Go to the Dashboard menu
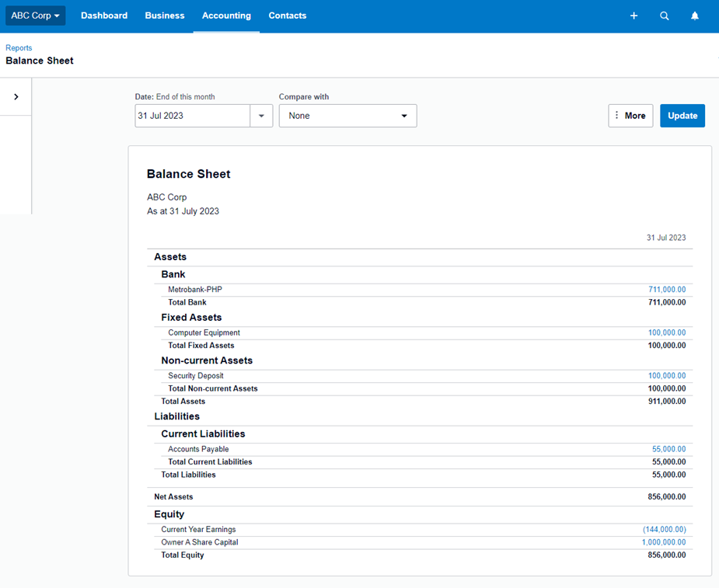Viewport: 719px width, 588px height. point(104,16)
